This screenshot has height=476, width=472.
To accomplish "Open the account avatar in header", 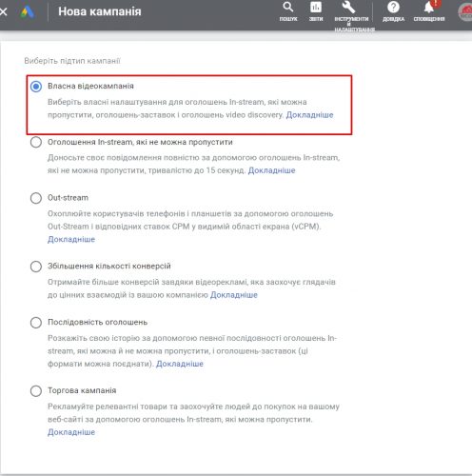I will (x=465, y=12).
